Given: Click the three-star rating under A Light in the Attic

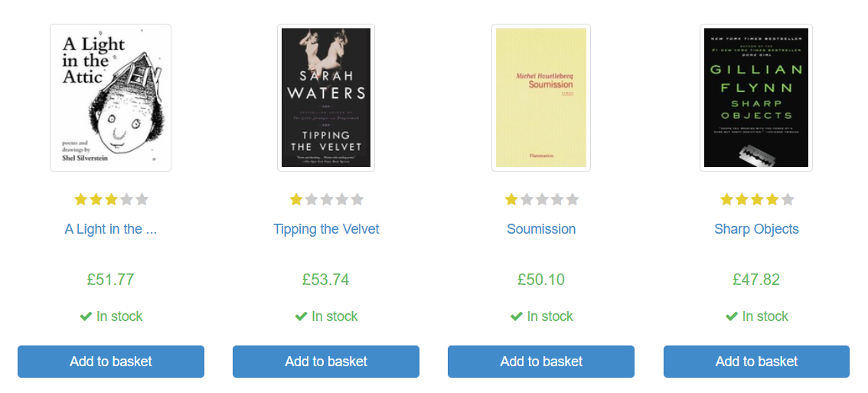Looking at the screenshot, I should pos(111,200).
